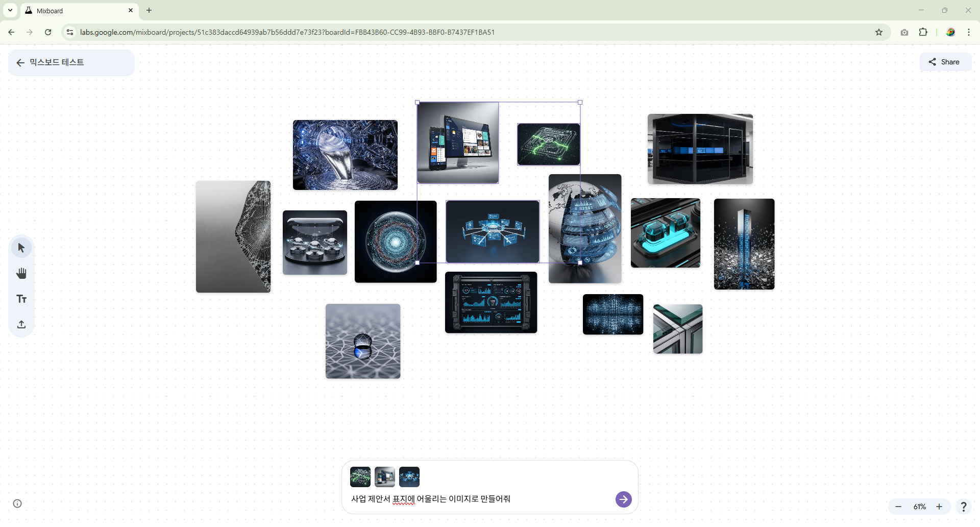Viewport: 980px width, 527px height.
Task: Click the Share button
Action: [945, 62]
